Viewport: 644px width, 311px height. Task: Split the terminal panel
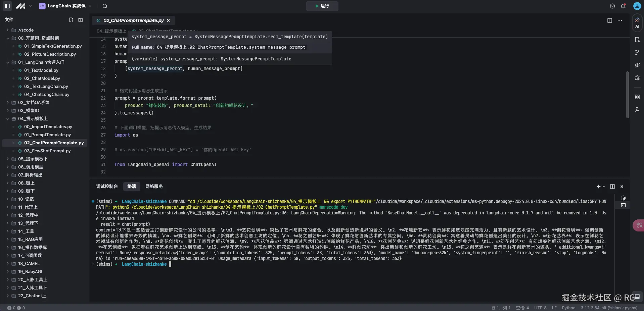pyautogui.click(x=612, y=187)
